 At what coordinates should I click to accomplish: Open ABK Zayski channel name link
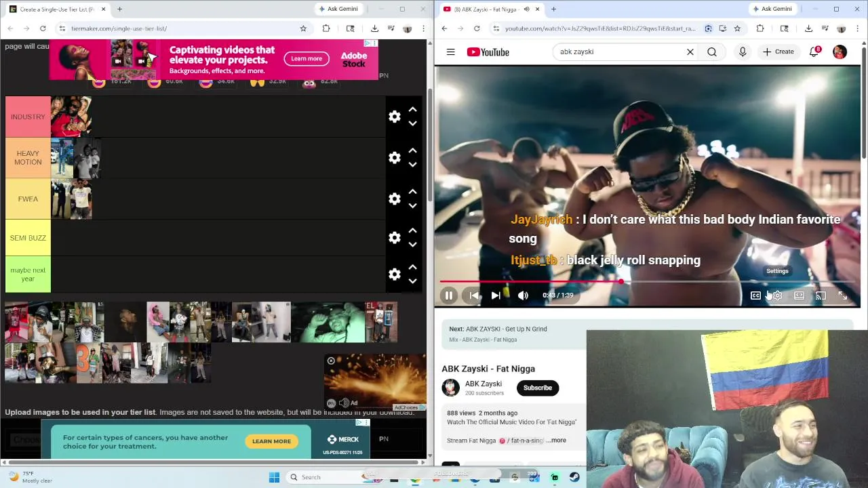[484, 384]
